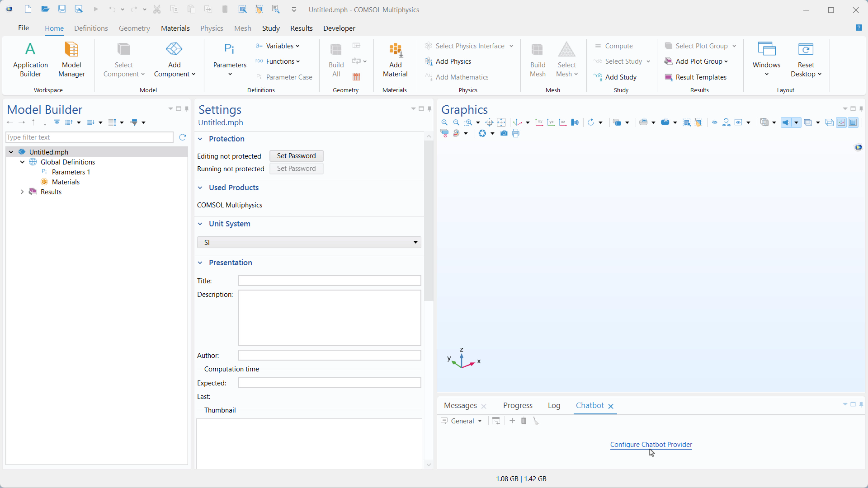The image size is (868, 488).
Task: Click the Add Component icon
Action: (x=174, y=60)
